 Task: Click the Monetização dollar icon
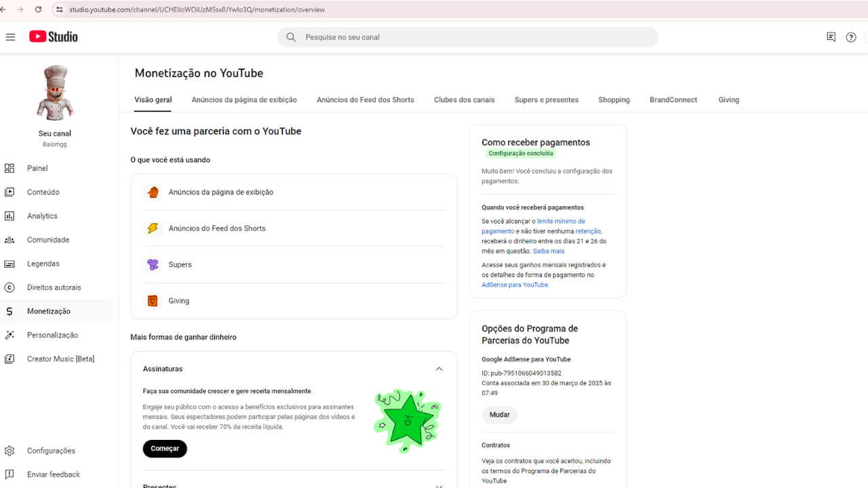(x=9, y=311)
